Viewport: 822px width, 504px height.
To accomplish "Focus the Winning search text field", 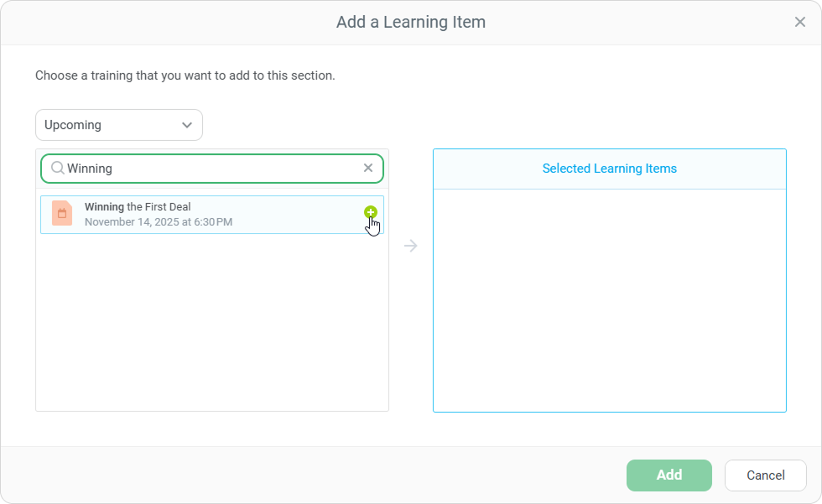I will pos(210,169).
